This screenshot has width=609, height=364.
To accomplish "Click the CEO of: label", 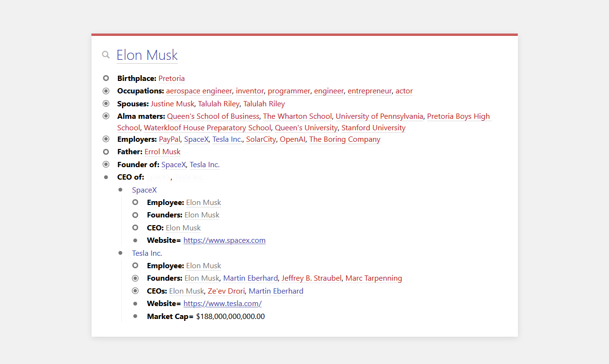I will pyautogui.click(x=131, y=177).
